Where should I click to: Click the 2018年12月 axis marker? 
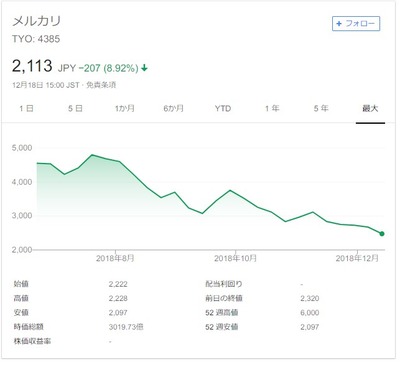[357, 258]
